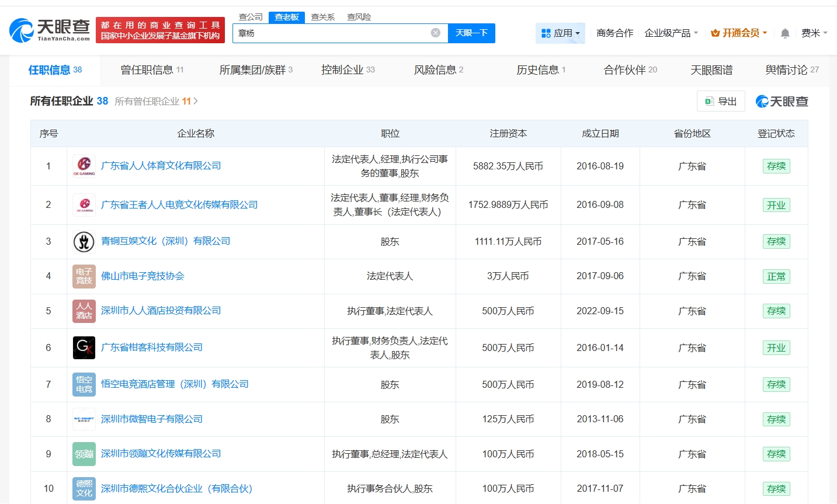Click the 执行董事,总经理,法定代表人 position cell
This screenshot has width=837, height=504.
tap(390, 454)
